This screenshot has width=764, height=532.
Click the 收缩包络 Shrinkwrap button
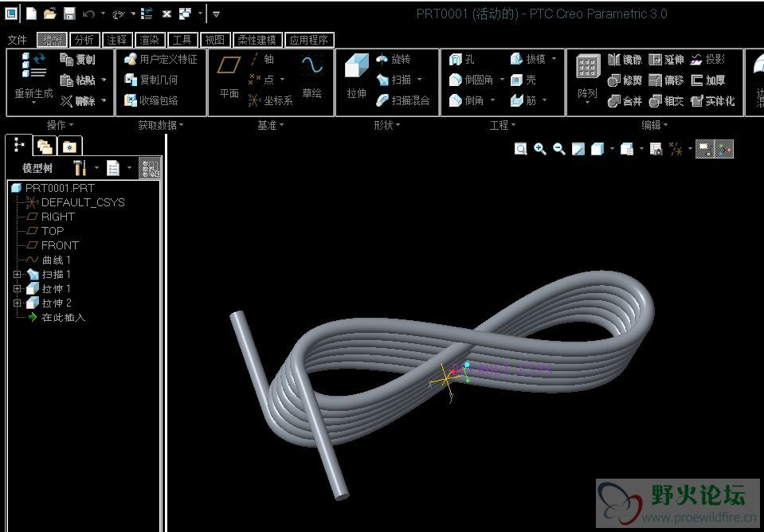[151, 101]
